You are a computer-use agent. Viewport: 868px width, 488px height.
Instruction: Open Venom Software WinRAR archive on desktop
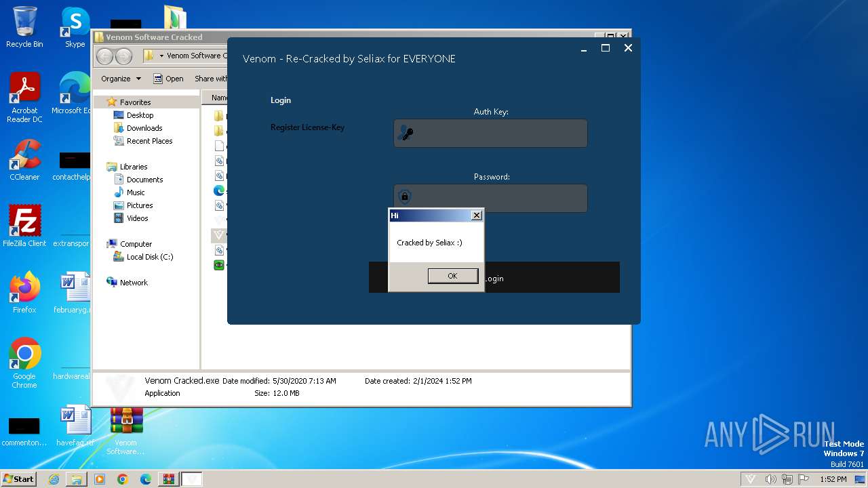(x=126, y=431)
